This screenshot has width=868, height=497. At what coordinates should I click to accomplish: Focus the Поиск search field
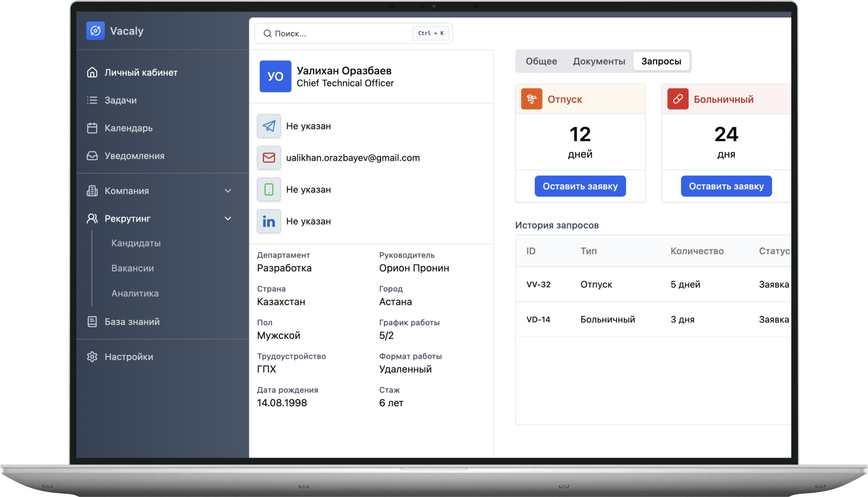(x=342, y=33)
